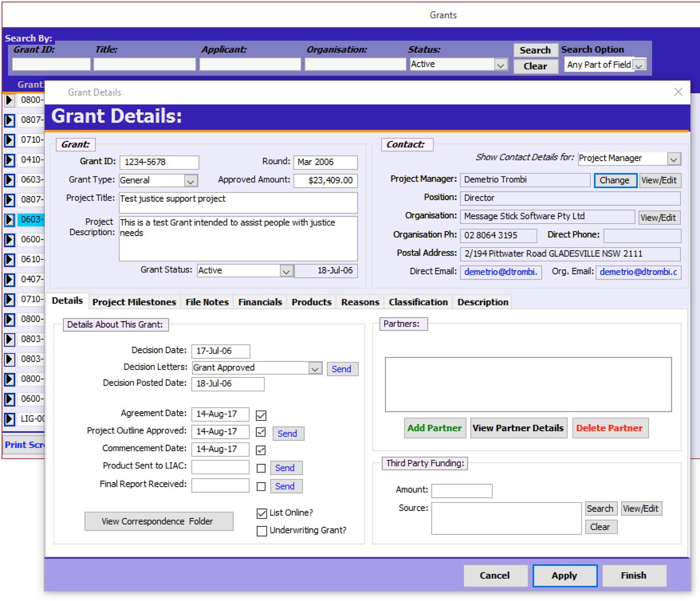The width and height of the screenshot is (700, 601).
Task: Click the Title search input field
Action: [145, 64]
